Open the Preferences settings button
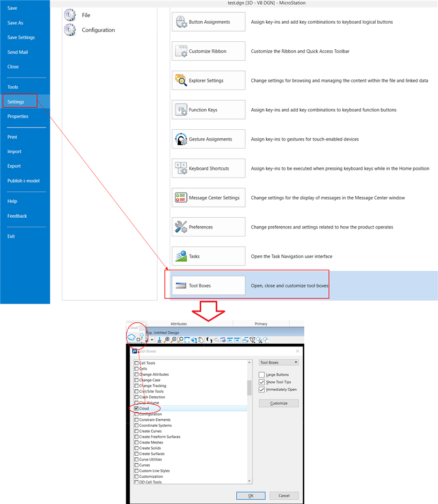The height and width of the screenshot is (504, 438). [209, 227]
